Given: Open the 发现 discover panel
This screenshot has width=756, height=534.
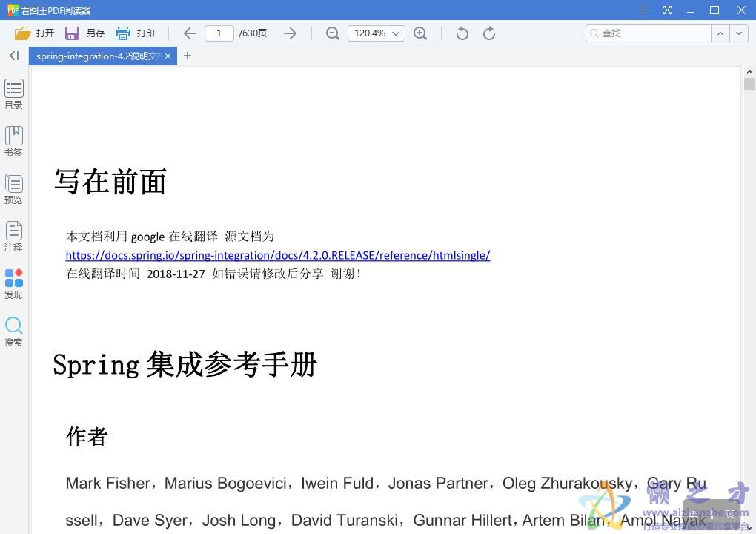Looking at the screenshot, I should pyautogui.click(x=14, y=284).
